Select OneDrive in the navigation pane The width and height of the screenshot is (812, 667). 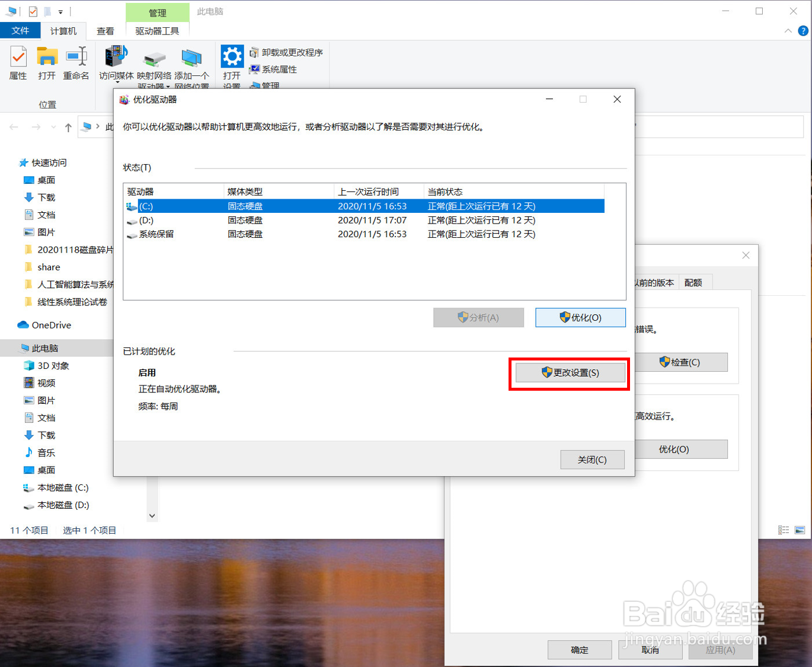[x=51, y=325]
